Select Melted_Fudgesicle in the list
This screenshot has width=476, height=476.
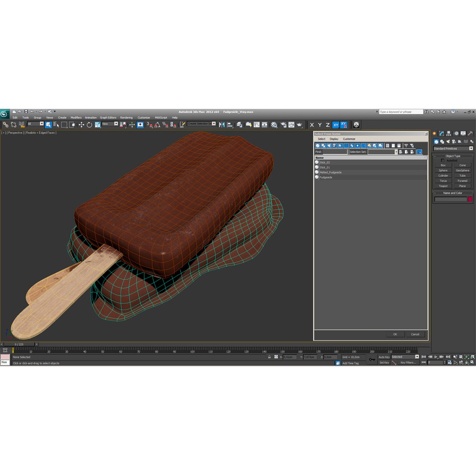(x=371, y=172)
